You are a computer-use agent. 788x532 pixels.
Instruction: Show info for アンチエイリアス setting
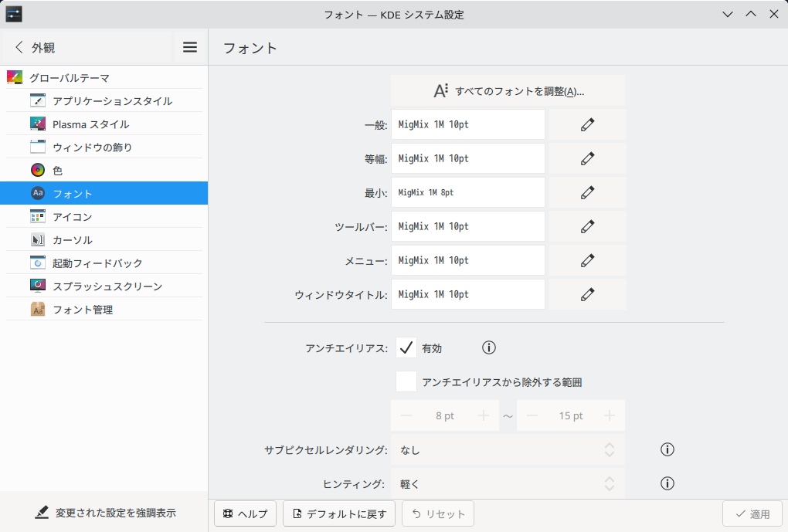(x=488, y=347)
